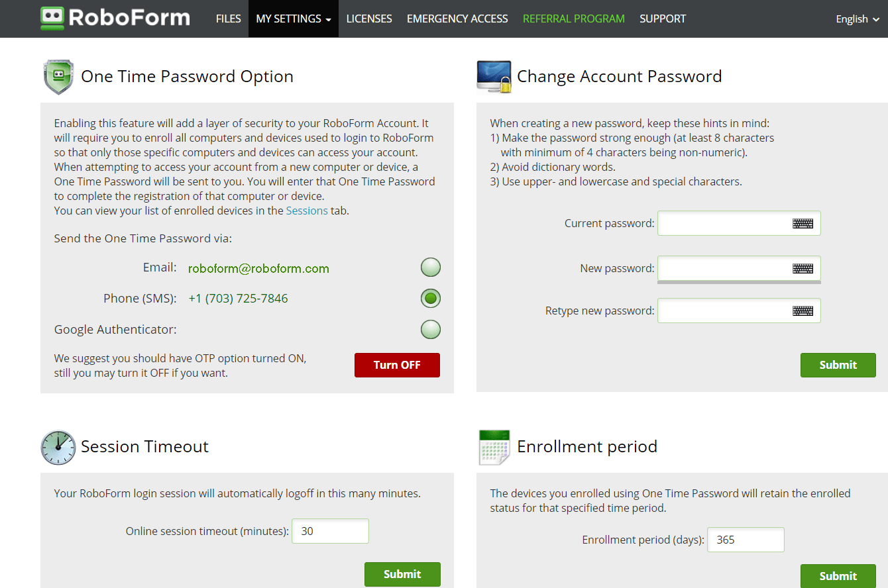The height and width of the screenshot is (588, 888).
Task: Select Phone SMS for One Time Password delivery
Action: [x=430, y=298]
